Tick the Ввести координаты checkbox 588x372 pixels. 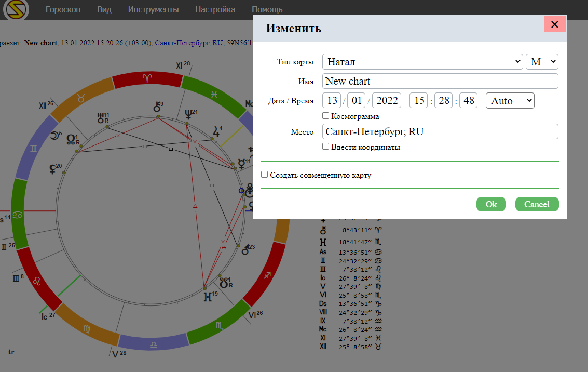pyautogui.click(x=325, y=147)
